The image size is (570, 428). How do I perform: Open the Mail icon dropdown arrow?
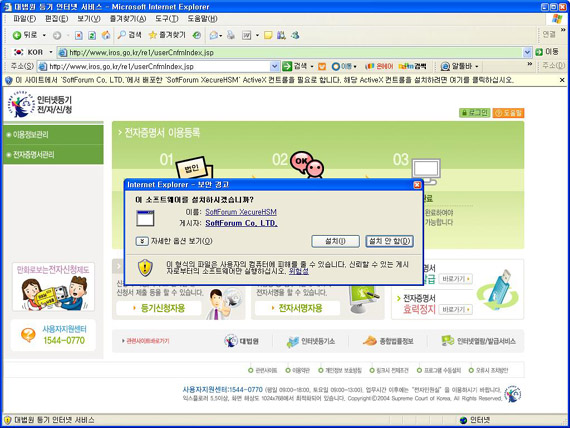click(x=221, y=35)
